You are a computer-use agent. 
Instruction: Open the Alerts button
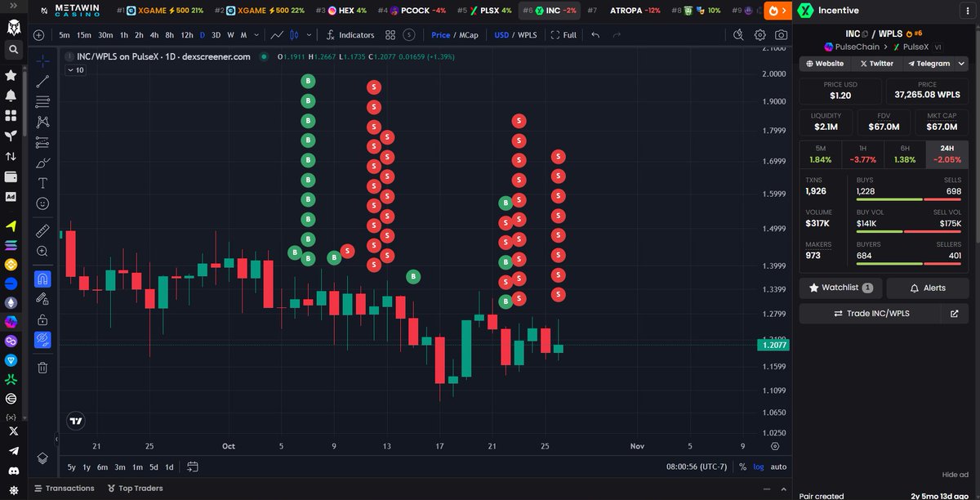click(928, 288)
